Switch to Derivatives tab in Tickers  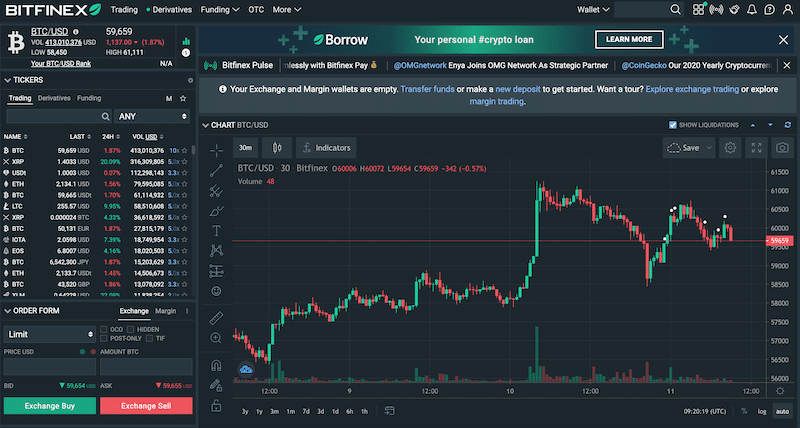pyautogui.click(x=54, y=98)
